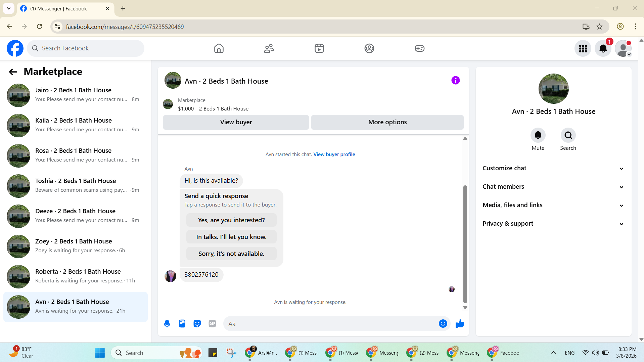
Task: Focus the Aa message input box
Action: 331,324
